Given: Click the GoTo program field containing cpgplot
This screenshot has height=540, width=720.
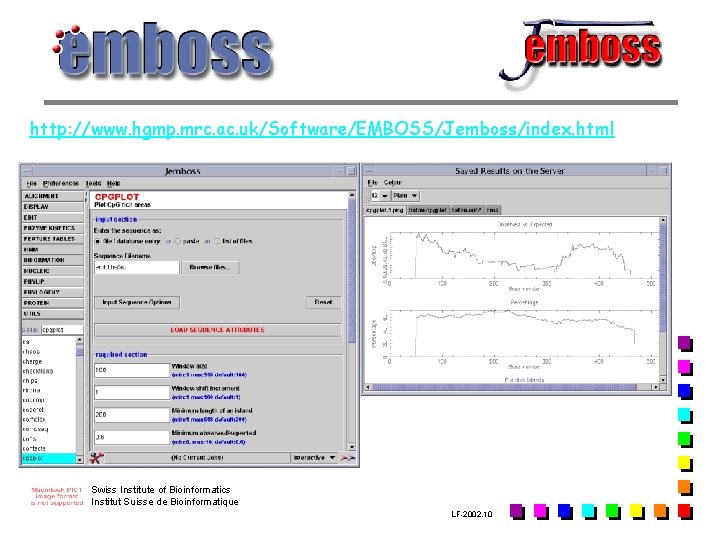Looking at the screenshot, I should (x=62, y=330).
